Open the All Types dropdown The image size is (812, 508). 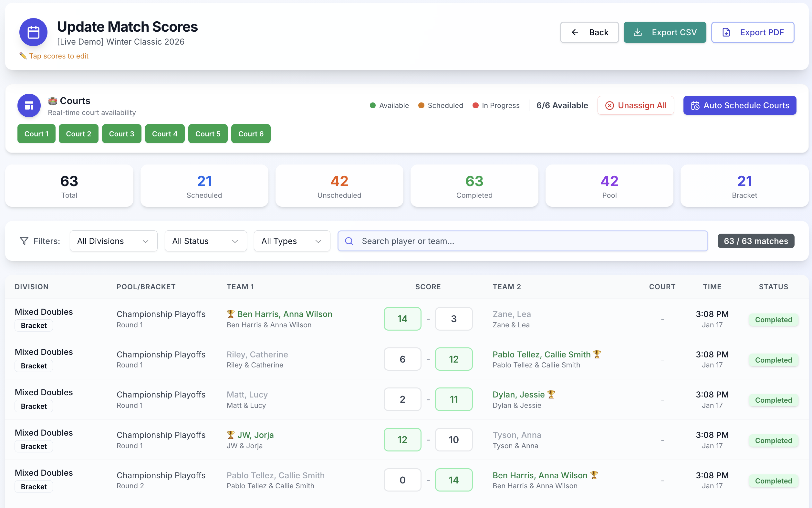point(291,241)
